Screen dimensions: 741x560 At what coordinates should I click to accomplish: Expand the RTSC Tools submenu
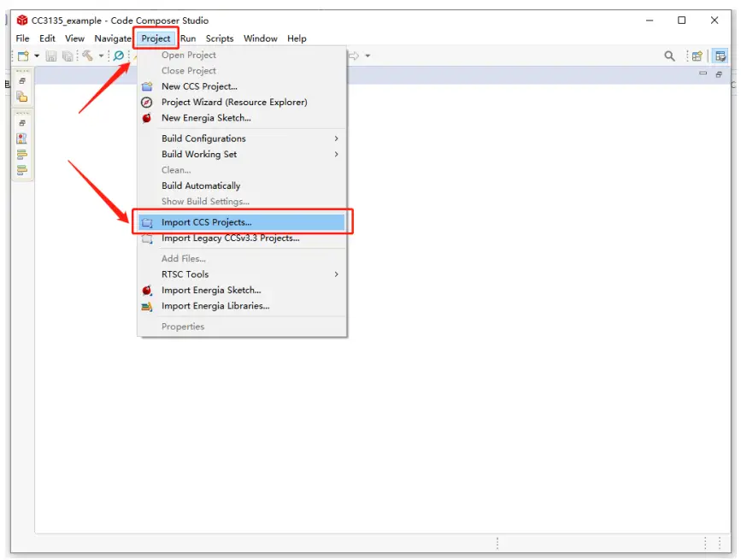242,274
